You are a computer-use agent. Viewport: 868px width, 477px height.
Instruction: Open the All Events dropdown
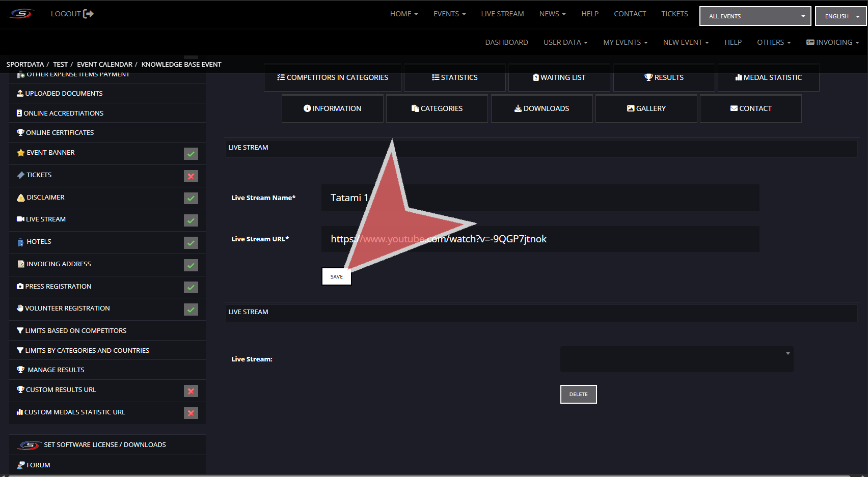click(x=755, y=16)
